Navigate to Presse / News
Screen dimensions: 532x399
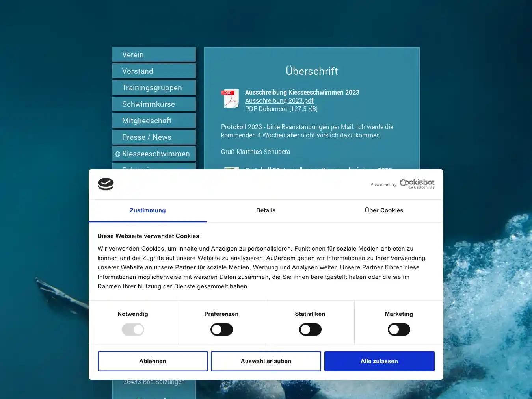[x=154, y=137]
